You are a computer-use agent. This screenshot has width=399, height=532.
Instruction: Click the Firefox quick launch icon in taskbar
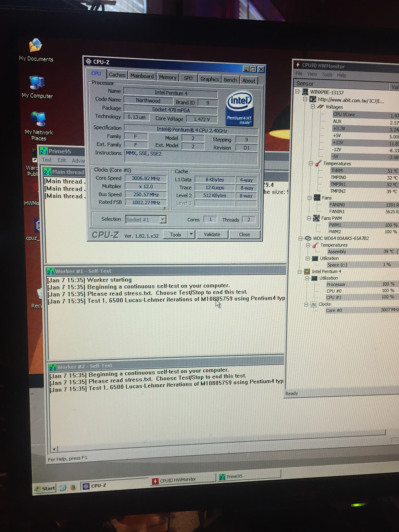73,487
